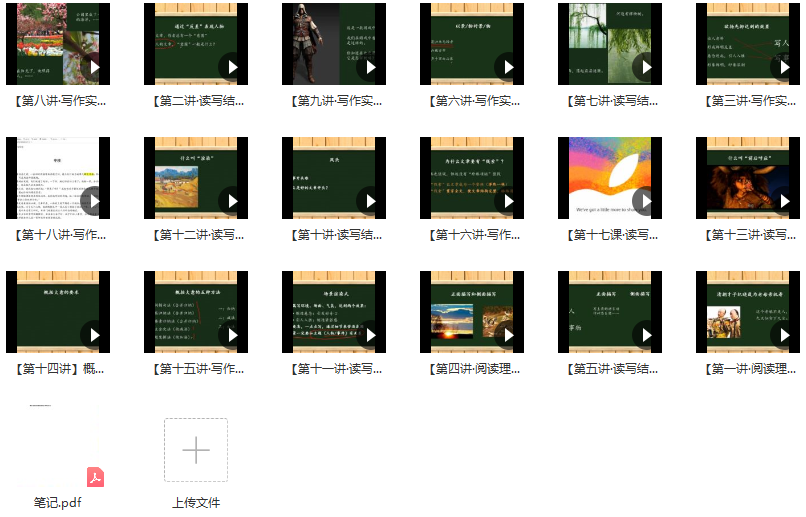Play the 第十七课·读写 video thumbnail
Screen dimensions: 806x517
[610, 178]
